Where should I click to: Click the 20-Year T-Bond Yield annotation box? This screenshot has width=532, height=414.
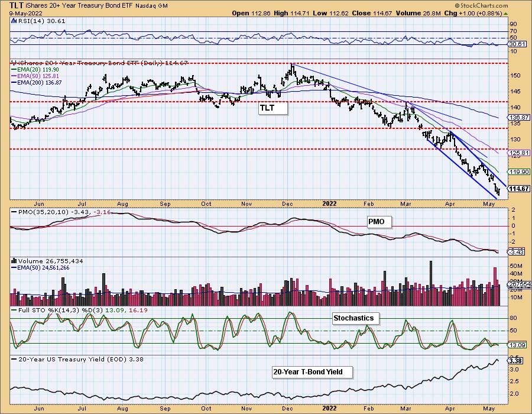313,372
